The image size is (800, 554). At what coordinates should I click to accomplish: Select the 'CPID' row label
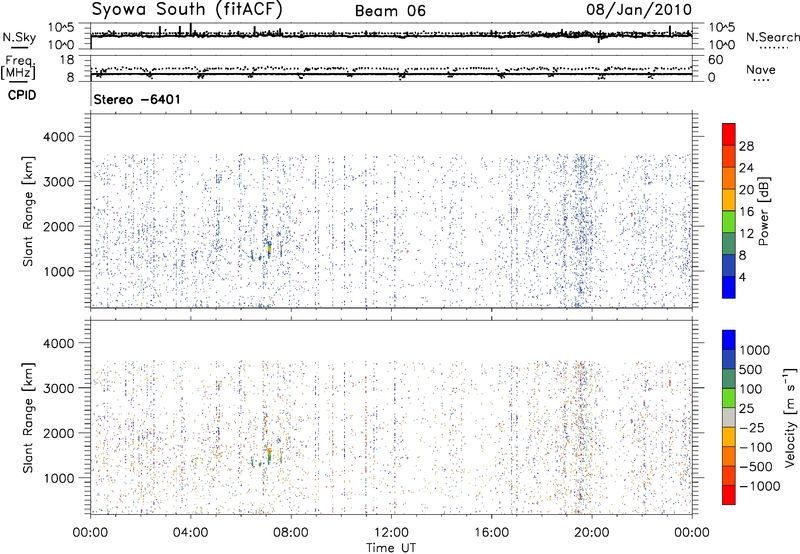click(x=22, y=95)
